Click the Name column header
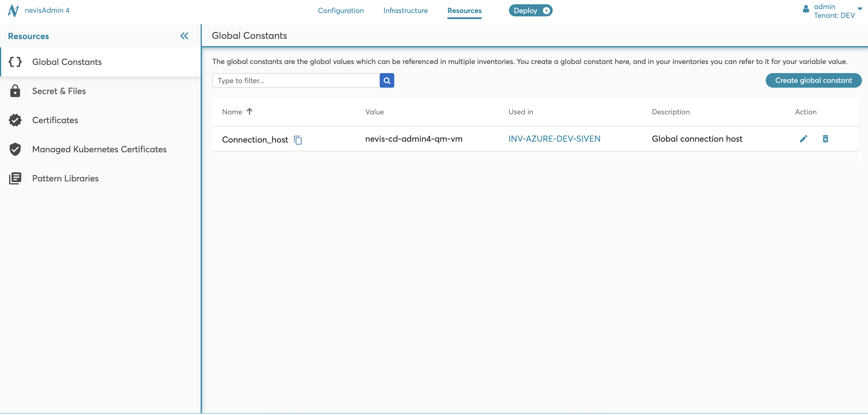The image size is (868, 415). pos(232,112)
